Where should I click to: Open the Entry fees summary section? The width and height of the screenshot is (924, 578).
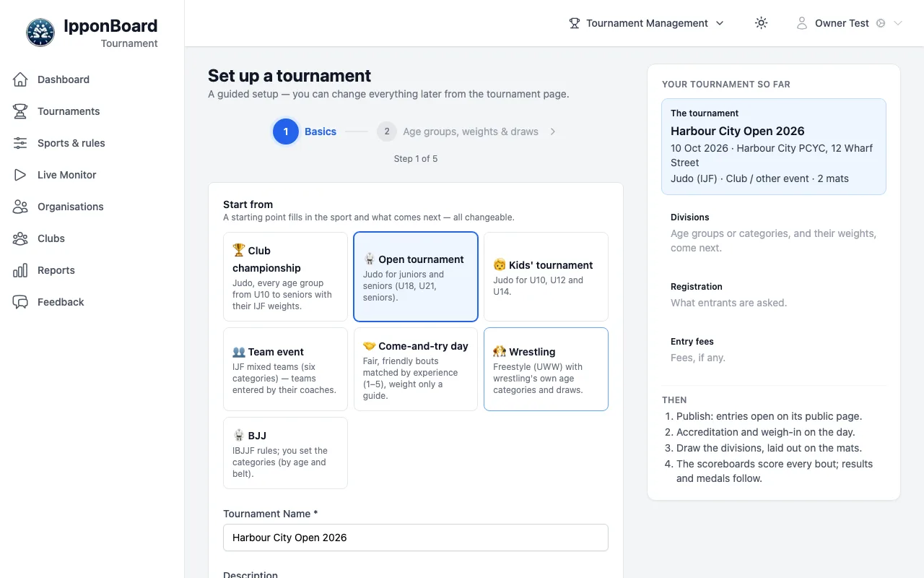774,350
